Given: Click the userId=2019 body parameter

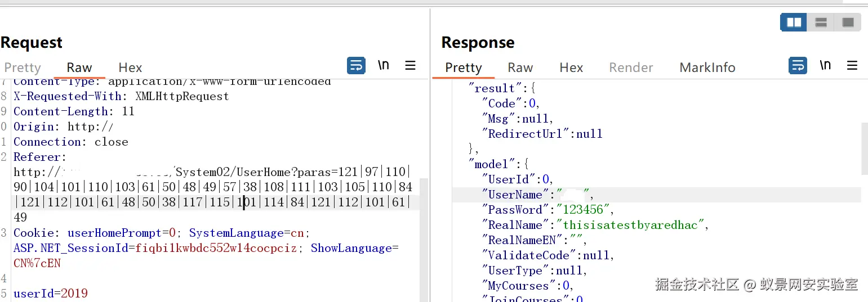Looking at the screenshot, I should point(51,294).
